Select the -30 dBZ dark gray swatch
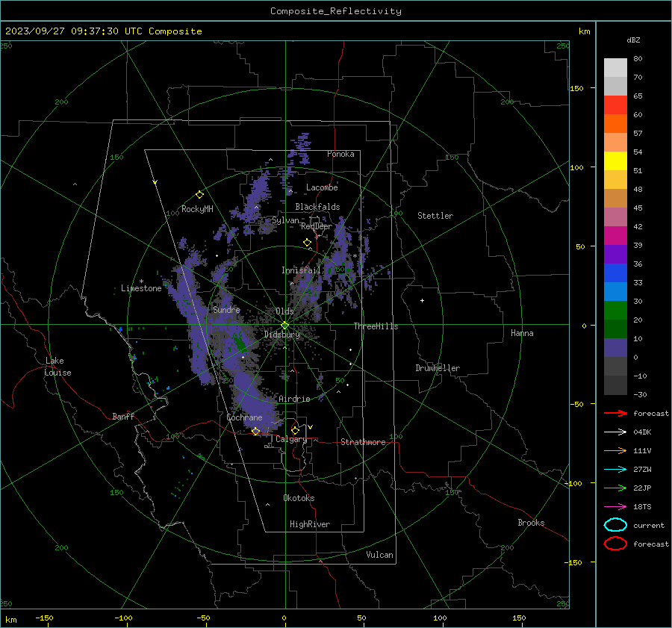The image size is (672, 628). point(615,385)
